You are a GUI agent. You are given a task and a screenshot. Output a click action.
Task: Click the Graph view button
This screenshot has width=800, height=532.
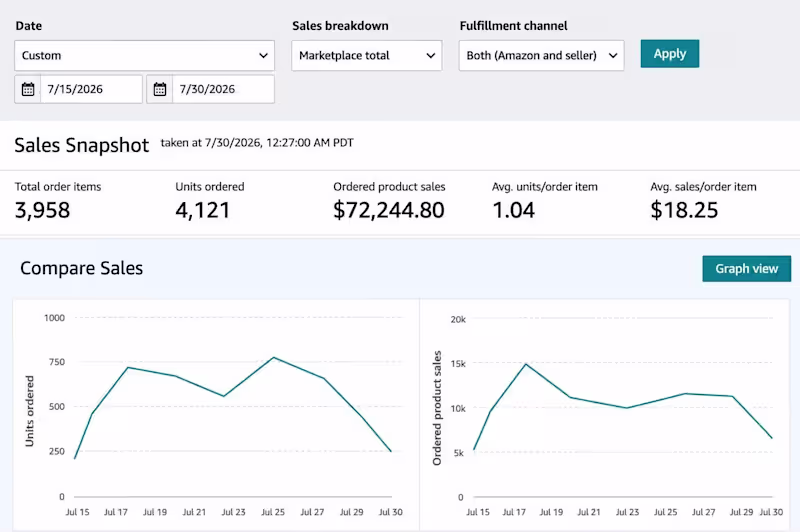pos(746,269)
